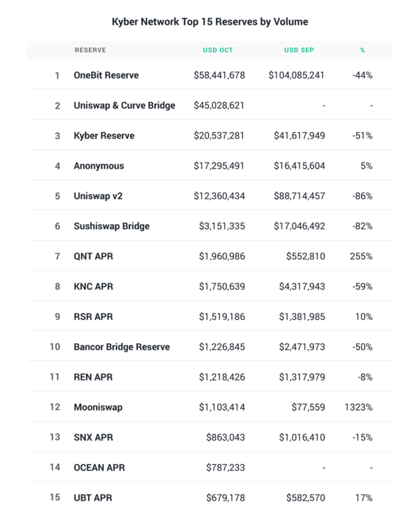
Task: Select the 1323% change value
Action: click(358, 407)
